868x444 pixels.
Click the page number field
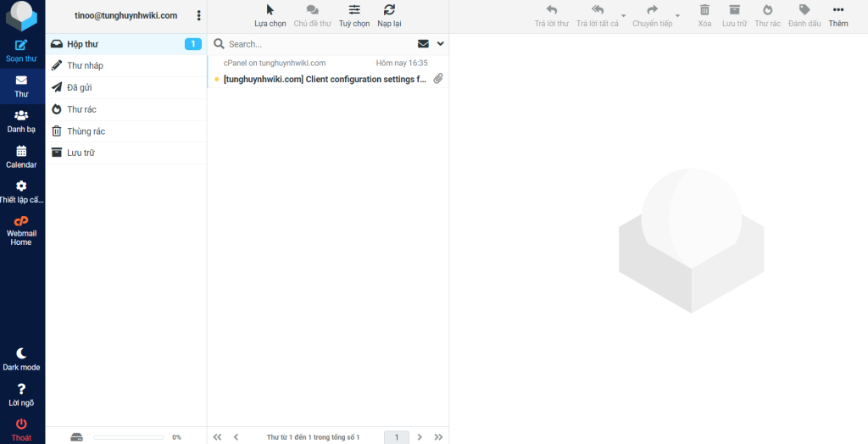[x=397, y=437]
